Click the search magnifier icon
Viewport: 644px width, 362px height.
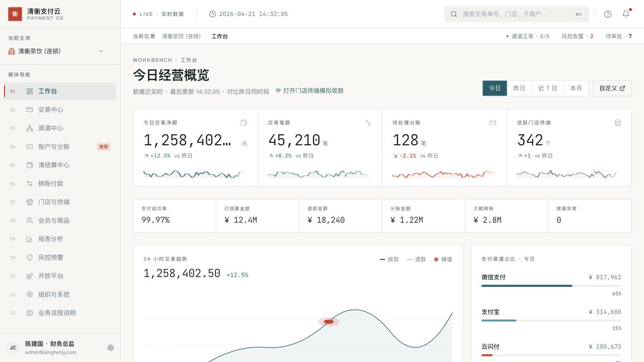point(454,14)
